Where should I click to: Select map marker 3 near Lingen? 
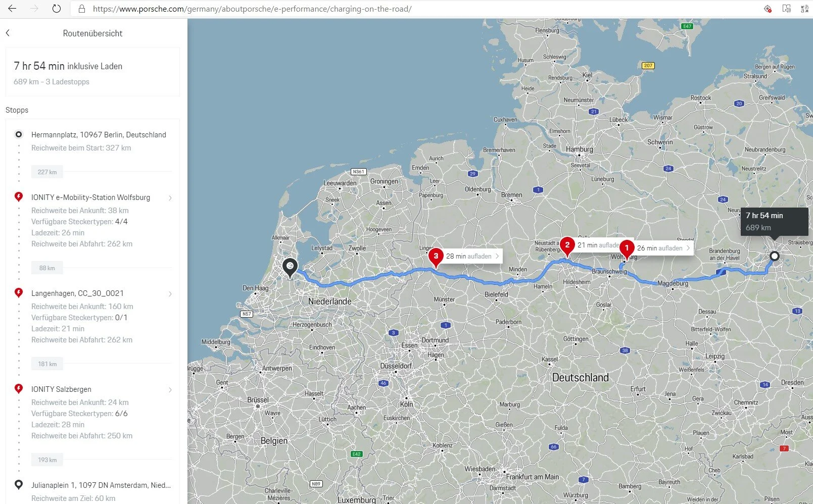pyautogui.click(x=436, y=257)
